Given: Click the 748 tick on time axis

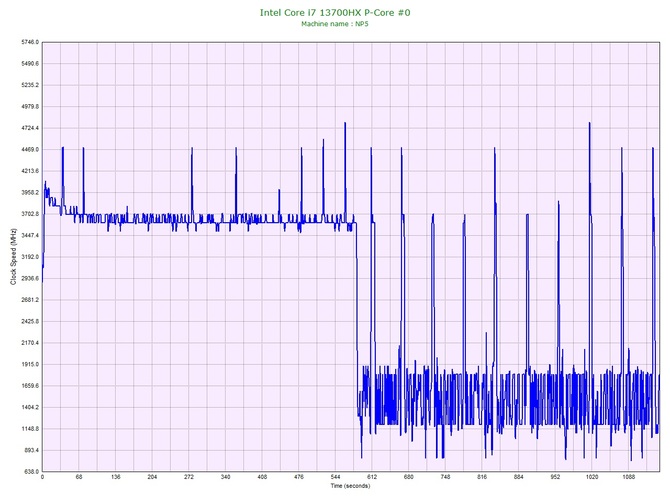Looking at the screenshot, I should point(445,477).
